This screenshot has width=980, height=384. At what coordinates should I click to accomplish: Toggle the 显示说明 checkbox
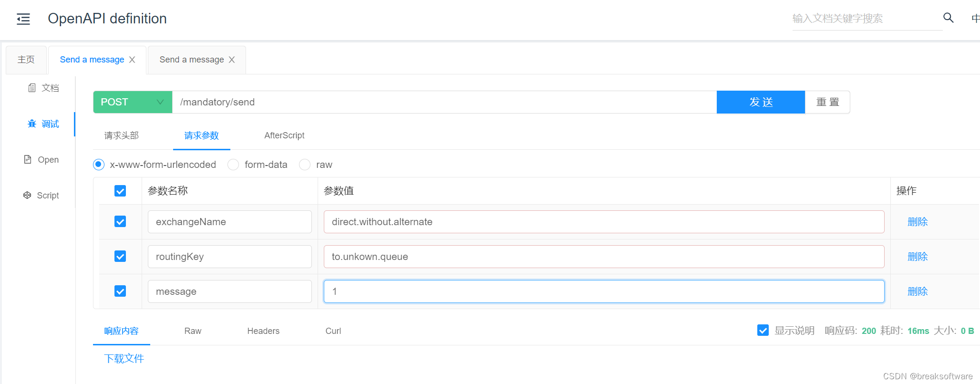[x=763, y=330]
